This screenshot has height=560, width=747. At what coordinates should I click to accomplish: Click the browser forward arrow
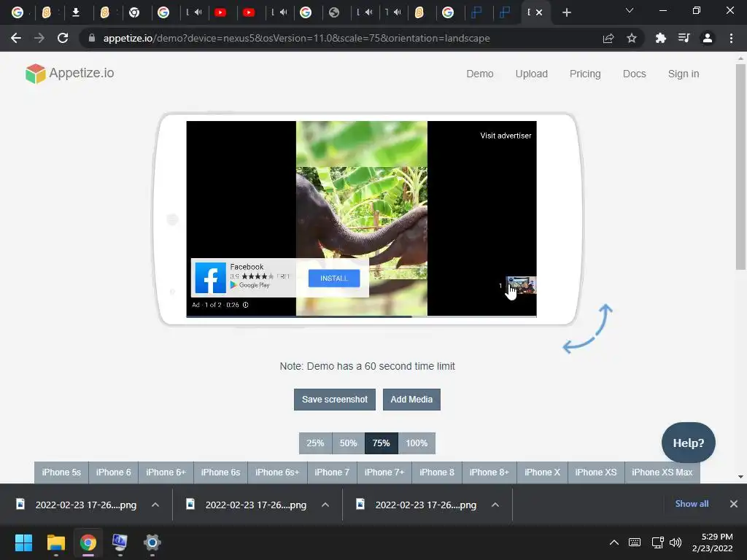pos(39,38)
